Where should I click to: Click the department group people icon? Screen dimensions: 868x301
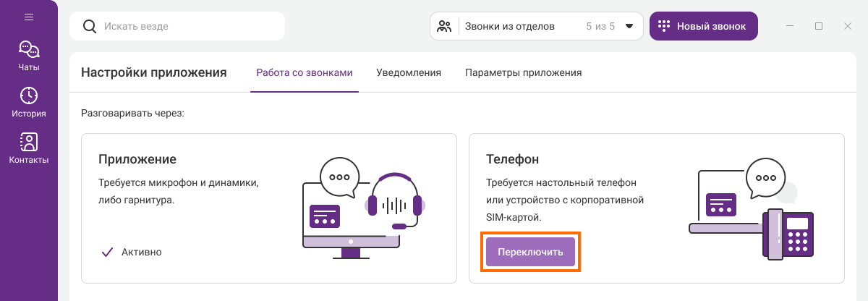445,27
